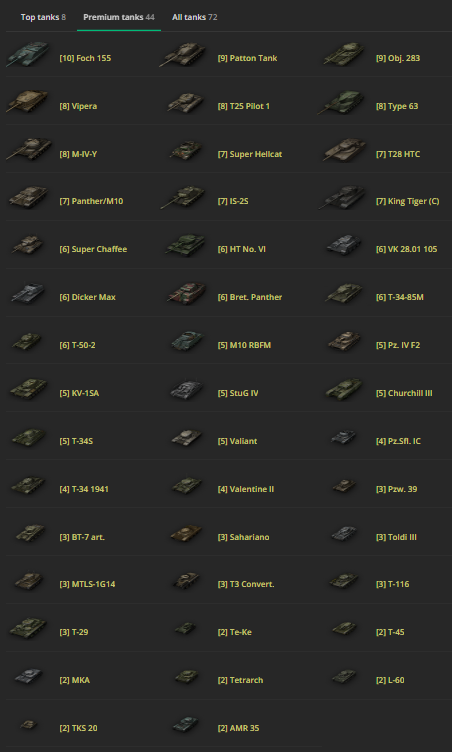452x752 pixels.
Task: Click the Super Hellcat name
Action: coord(250,154)
